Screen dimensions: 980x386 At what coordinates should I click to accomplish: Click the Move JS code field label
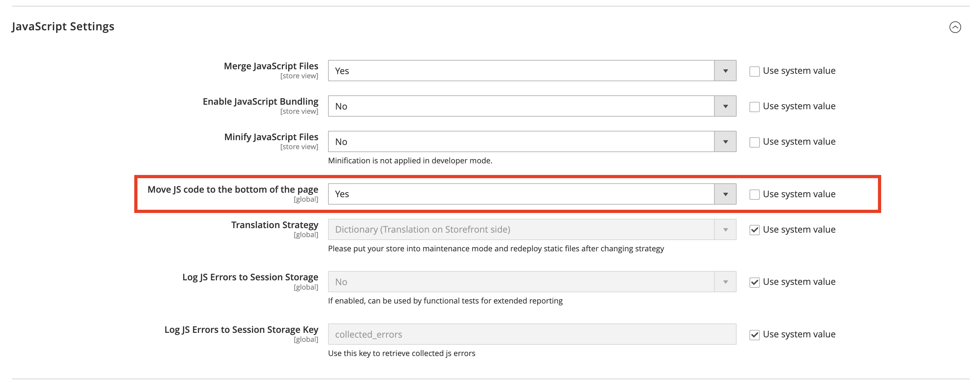[x=233, y=189]
